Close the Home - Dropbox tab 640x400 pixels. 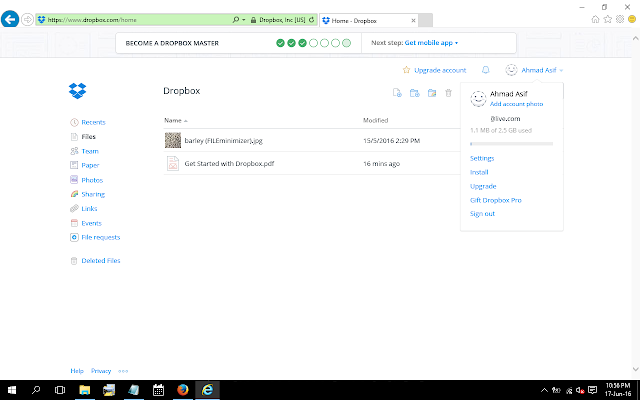[x=413, y=20]
